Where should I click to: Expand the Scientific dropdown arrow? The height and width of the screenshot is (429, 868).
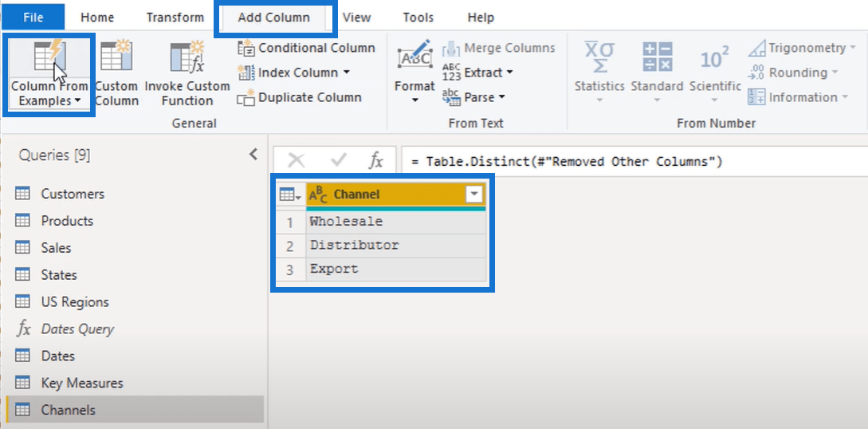(715, 100)
